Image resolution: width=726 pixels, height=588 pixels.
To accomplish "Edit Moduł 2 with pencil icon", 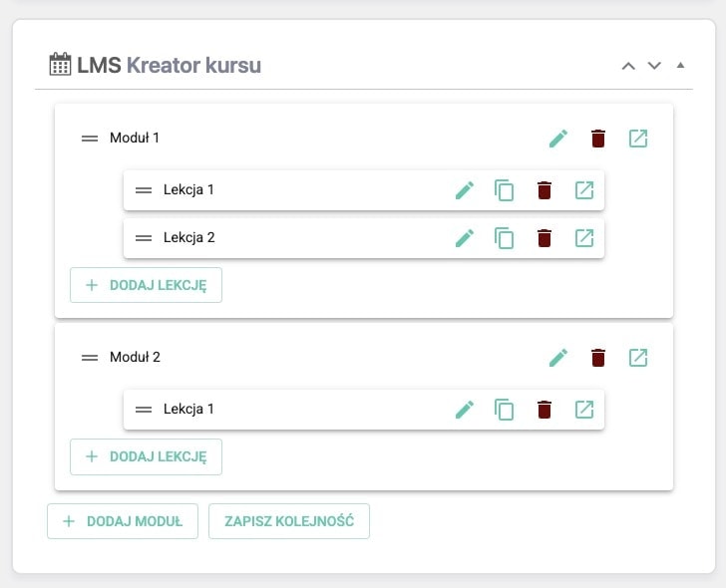I will point(558,358).
